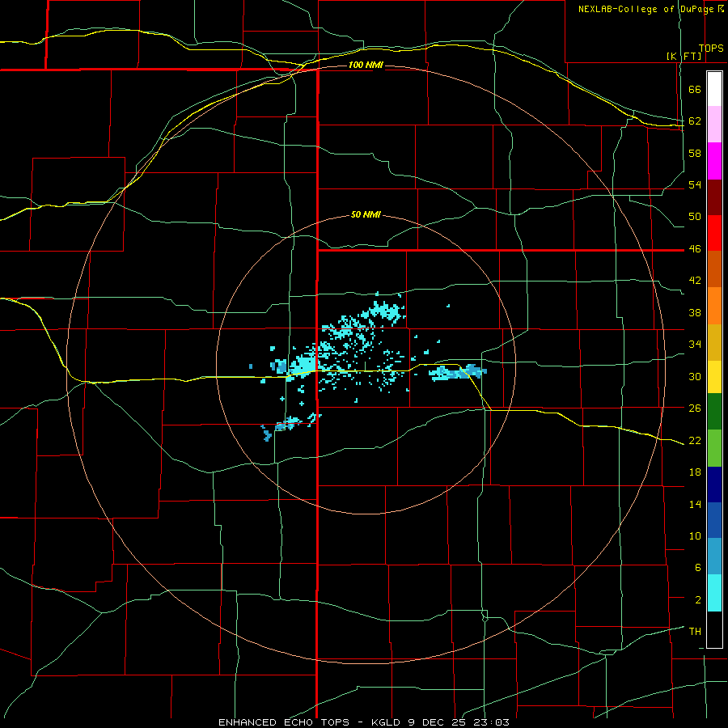
Task: Click the 10 legend value
Action: [x=695, y=535]
